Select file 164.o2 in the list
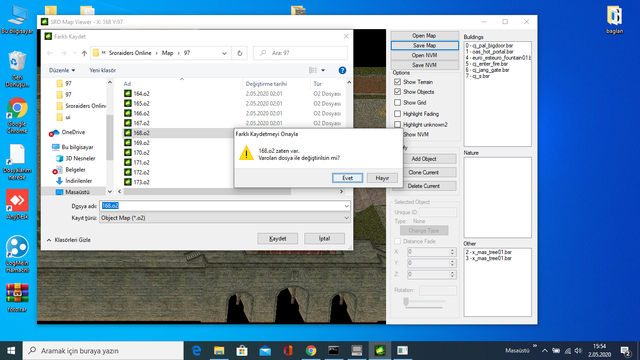Screen dimensions: 640x360 [x=141, y=93]
